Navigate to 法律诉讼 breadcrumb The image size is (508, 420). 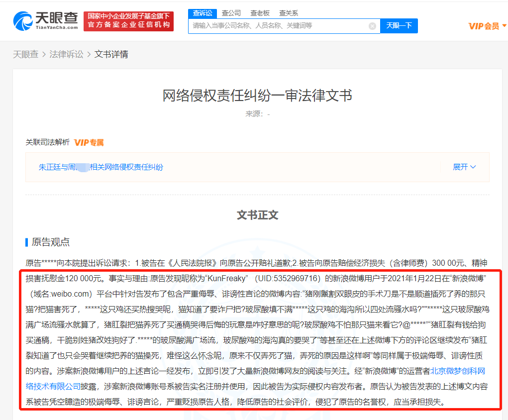66,54
